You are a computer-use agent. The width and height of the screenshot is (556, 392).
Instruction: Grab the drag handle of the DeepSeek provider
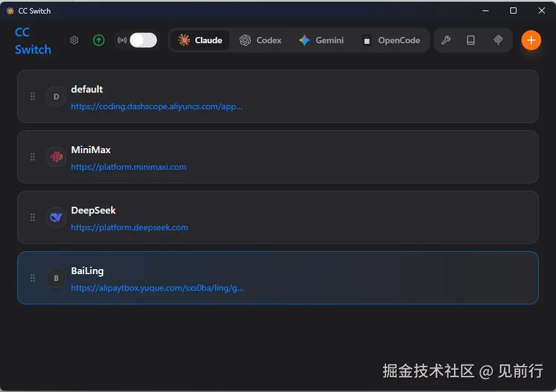(x=33, y=217)
